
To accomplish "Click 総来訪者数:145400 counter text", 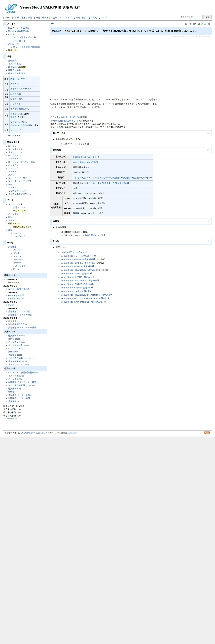I will (x=14, y=406).
